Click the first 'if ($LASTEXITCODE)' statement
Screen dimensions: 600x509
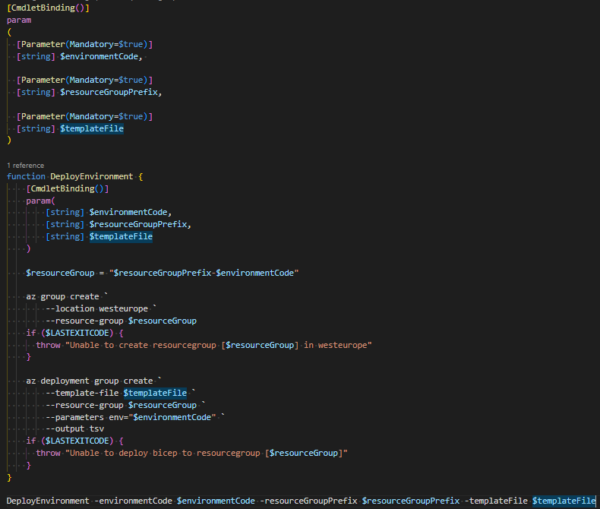(70, 333)
